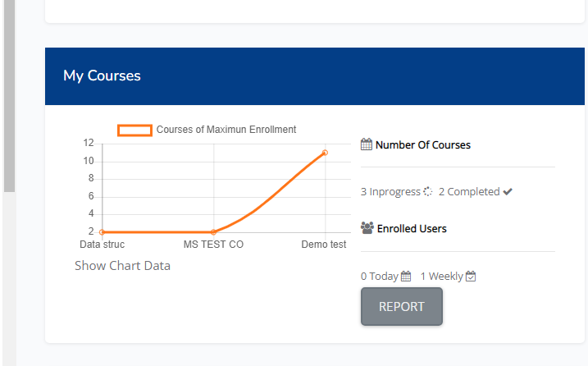The height and width of the screenshot is (366, 588).
Task: Click the Show Chart Data link
Action: [x=123, y=265]
